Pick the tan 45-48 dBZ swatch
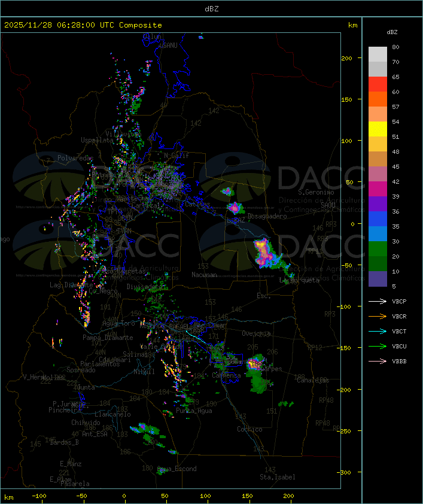 click(x=378, y=159)
